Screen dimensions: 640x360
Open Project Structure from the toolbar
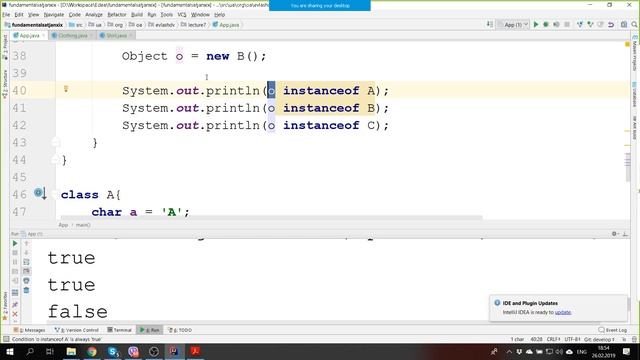(624, 24)
